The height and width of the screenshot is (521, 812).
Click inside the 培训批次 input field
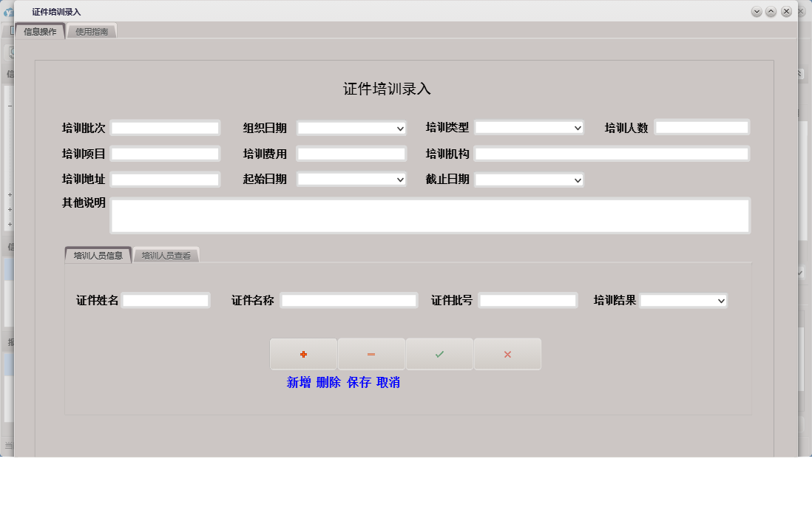coord(165,127)
